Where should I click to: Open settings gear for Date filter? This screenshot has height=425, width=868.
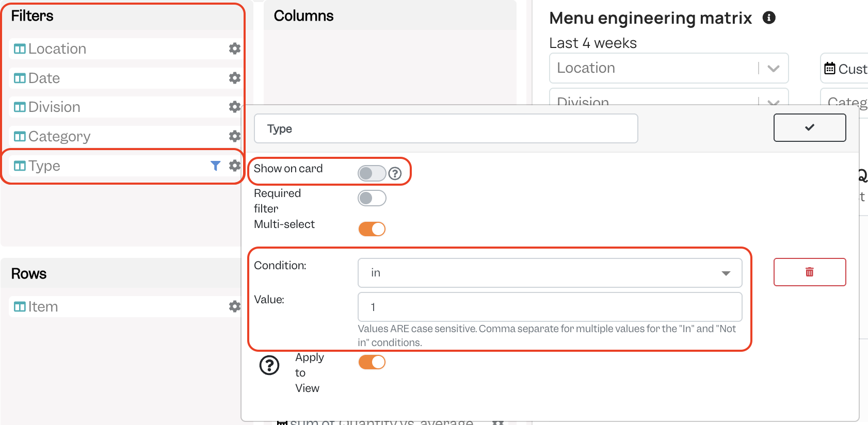point(235,78)
